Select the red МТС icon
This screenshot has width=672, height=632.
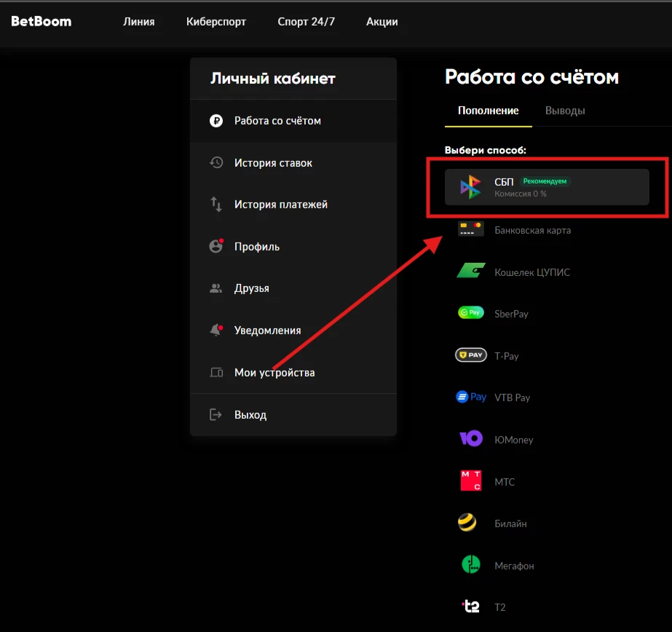(470, 481)
